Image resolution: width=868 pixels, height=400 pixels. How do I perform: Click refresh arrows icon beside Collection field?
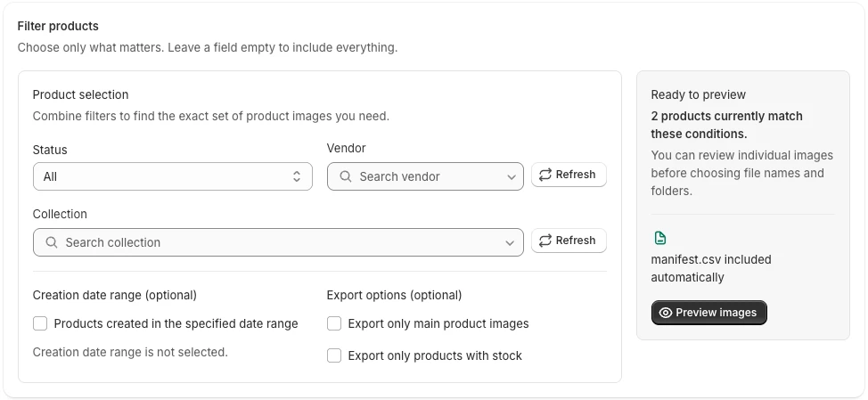click(x=545, y=241)
